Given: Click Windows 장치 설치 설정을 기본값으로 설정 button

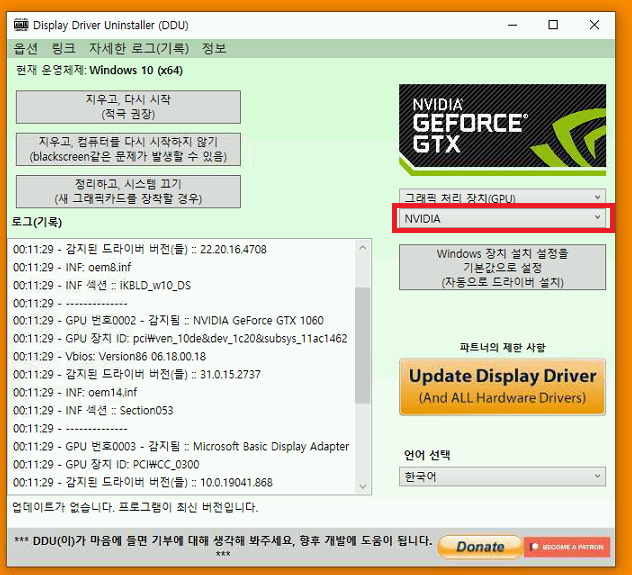Looking at the screenshot, I should tap(502, 267).
